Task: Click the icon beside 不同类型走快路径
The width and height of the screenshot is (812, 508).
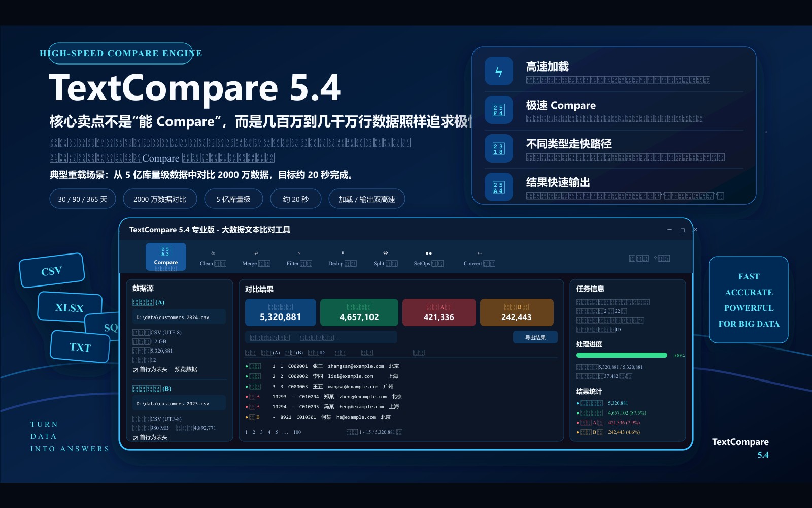Action: tap(499, 148)
